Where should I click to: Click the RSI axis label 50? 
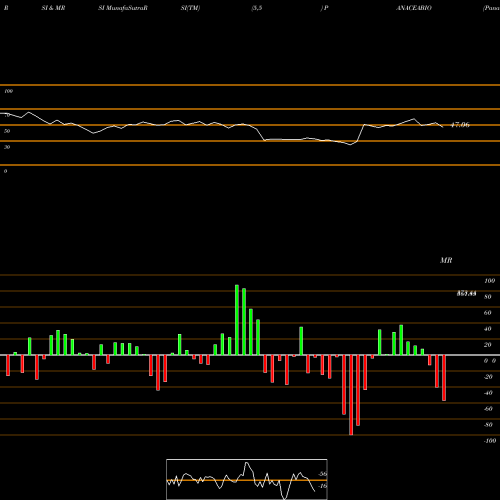tap(7, 131)
